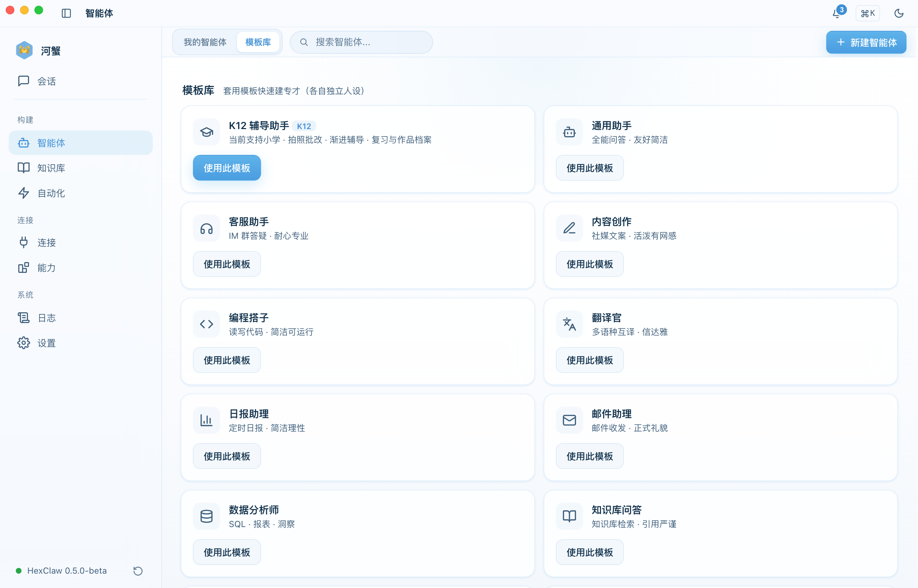Click the K12 tag badge

point(304,126)
